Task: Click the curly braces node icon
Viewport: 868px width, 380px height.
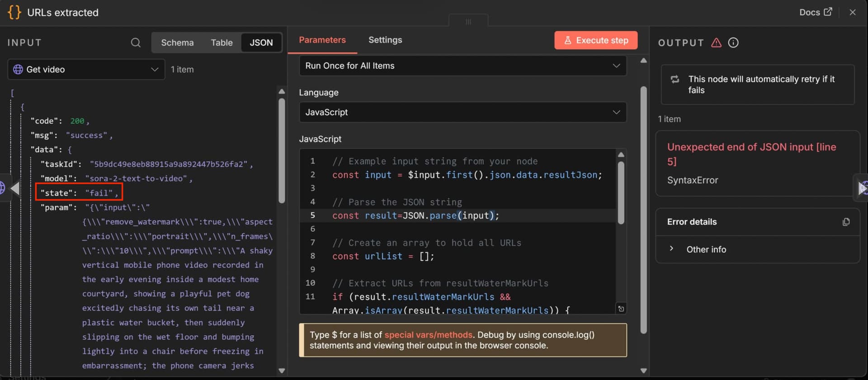Action: pyautogui.click(x=14, y=12)
